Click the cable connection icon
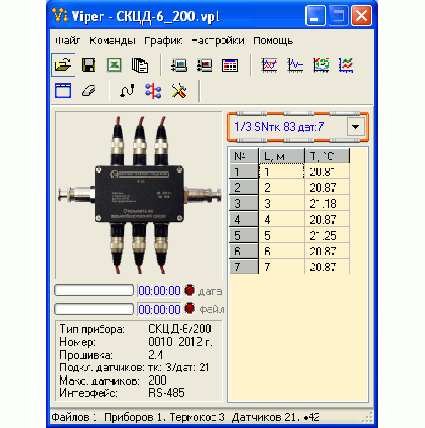This screenshot has height=428, width=425. [x=127, y=90]
